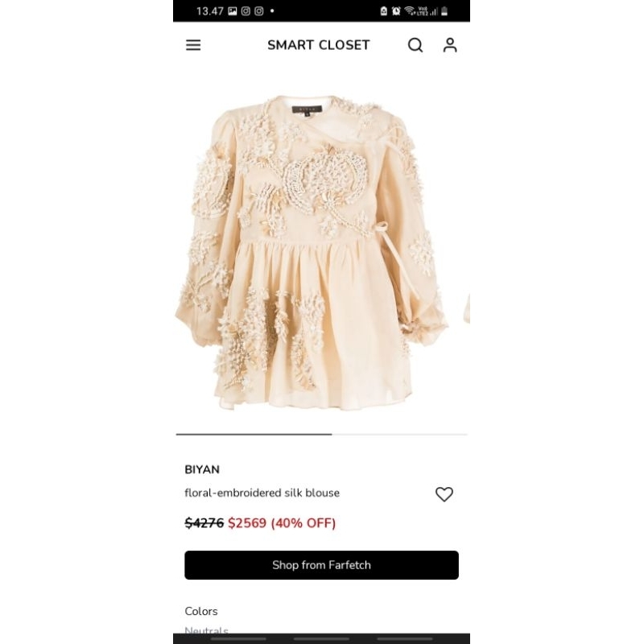The width and height of the screenshot is (644, 644).
Task: Open the hamburger navigation menu
Action: pos(193,45)
